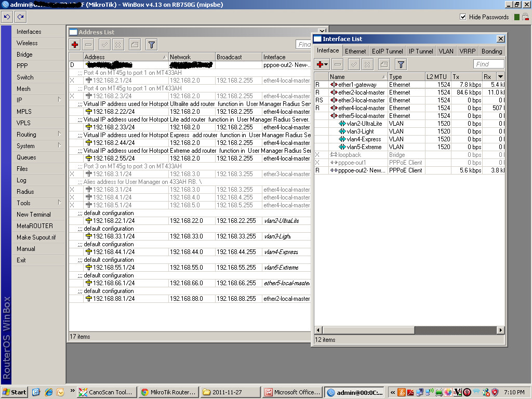This screenshot has width=532, height=399.
Task: Select the disabled loopback bridge row
Action: pyautogui.click(x=409, y=155)
